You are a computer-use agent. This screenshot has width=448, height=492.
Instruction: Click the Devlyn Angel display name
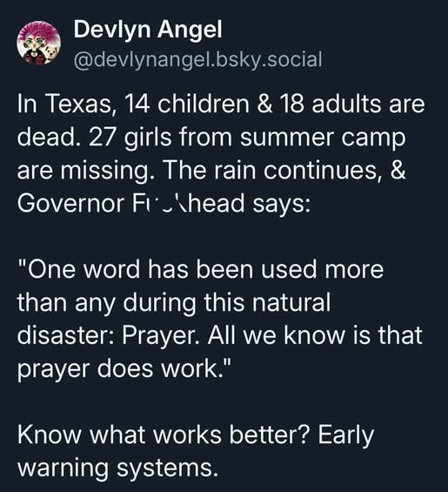(148, 30)
